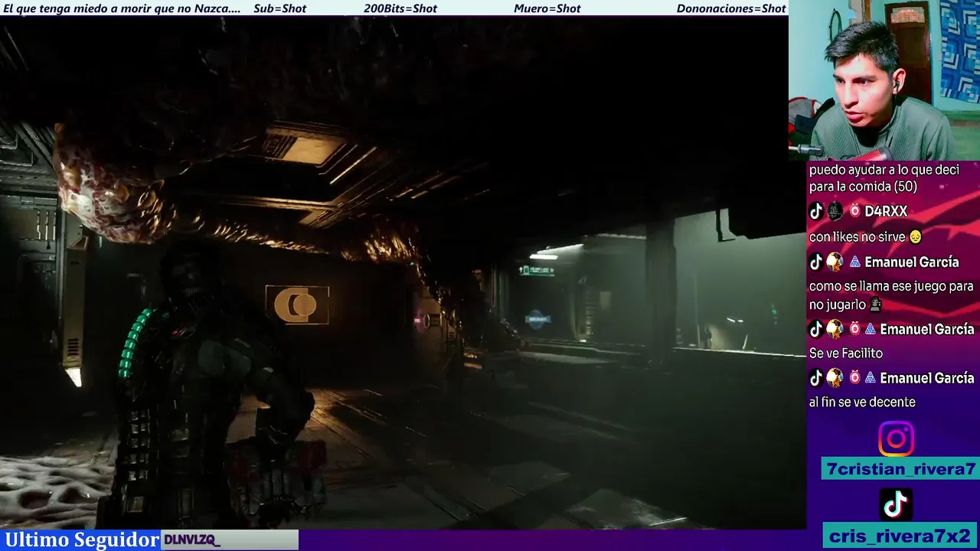Click TikTok icon above 'Se ve Facilito'
Image resolution: width=980 pixels, height=551 pixels.
coord(816,329)
